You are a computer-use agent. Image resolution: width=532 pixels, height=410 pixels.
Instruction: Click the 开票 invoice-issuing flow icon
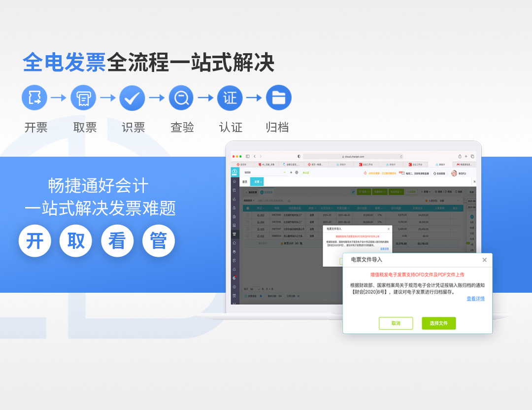(x=34, y=98)
